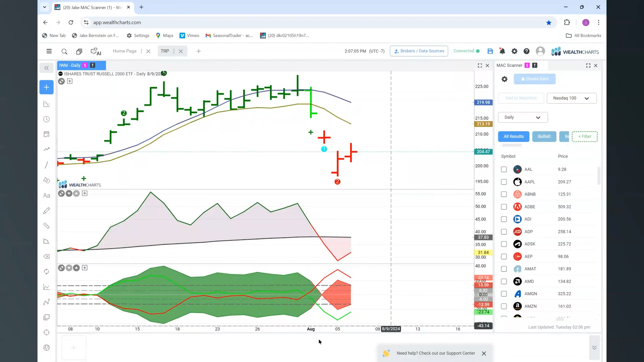Collapse the left drawing toolbar
This screenshot has height=362, width=644.
click(x=46, y=68)
